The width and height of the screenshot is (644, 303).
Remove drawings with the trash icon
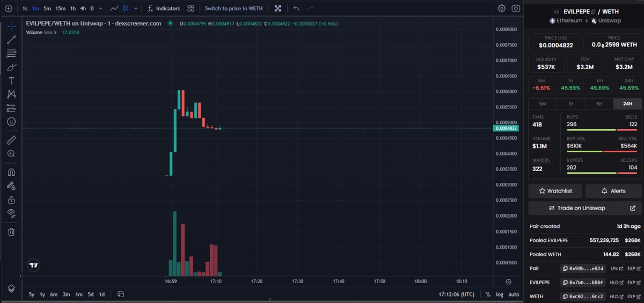point(11,232)
